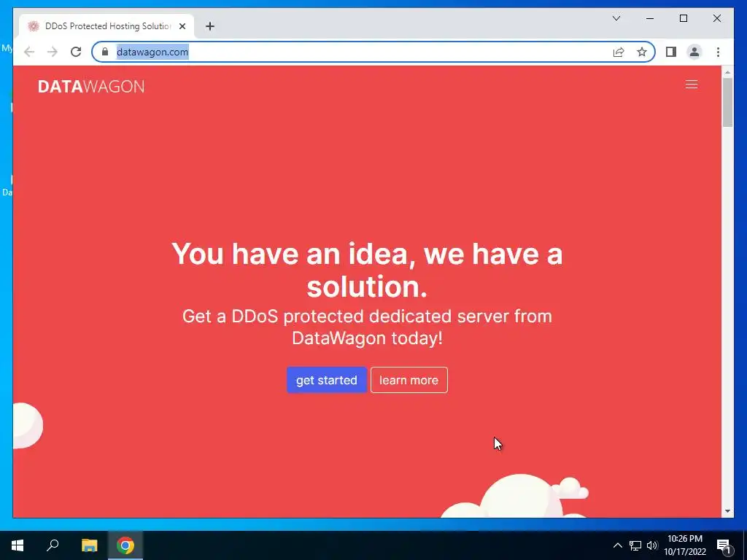Open the hamburger navigation menu
This screenshot has width=747, height=560.
[x=692, y=85]
